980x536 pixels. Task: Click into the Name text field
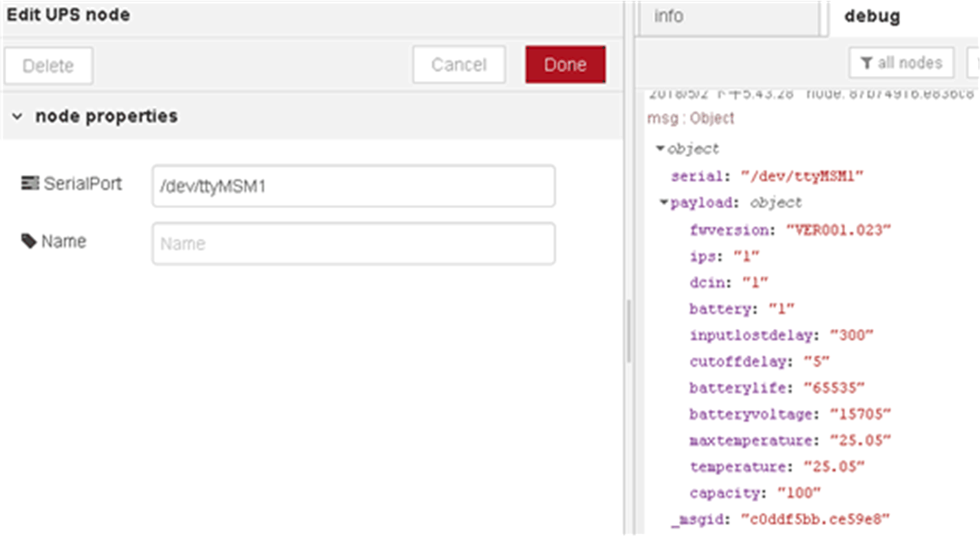click(x=353, y=244)
